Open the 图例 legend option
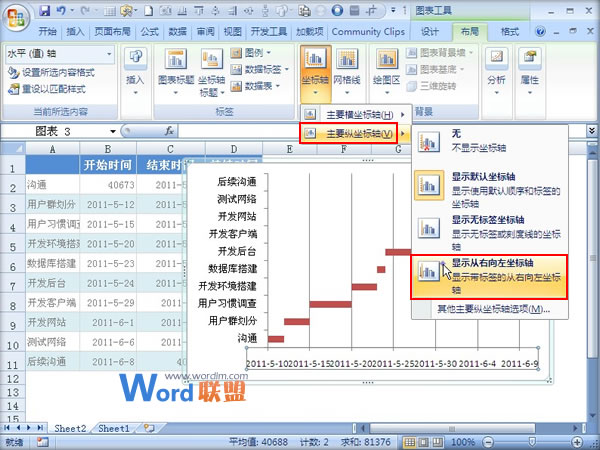This screenshot has height=450, width=600. (251, 52)
